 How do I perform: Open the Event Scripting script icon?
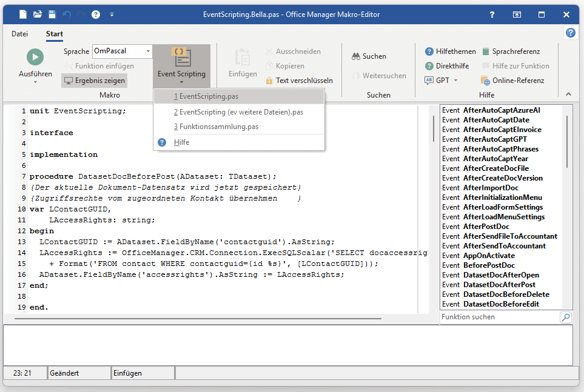(181, 58)
